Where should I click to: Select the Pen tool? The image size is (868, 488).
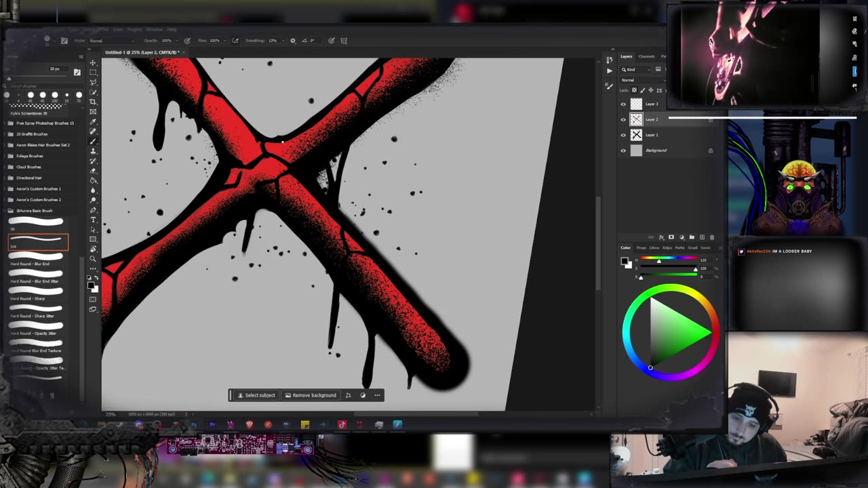94,210
